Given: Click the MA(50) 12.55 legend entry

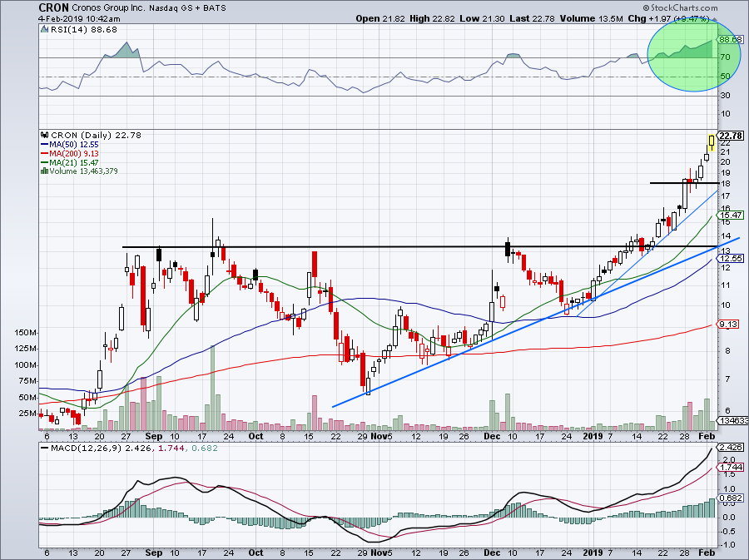Looking at the screenshot, I should (73, 145).
